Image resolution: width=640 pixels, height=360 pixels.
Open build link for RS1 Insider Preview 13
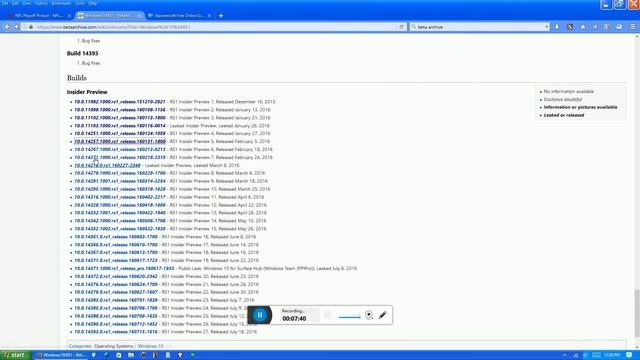pyautogui.click(x=120, y=213)
